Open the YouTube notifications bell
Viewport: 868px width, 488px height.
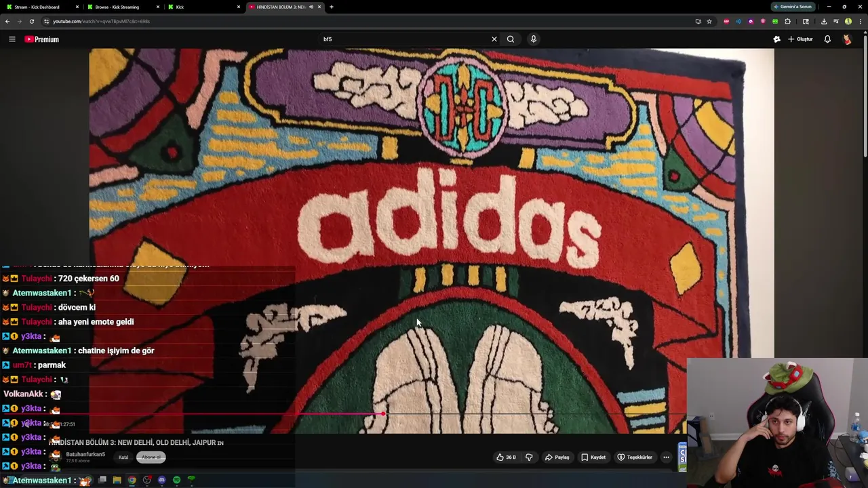click(827, 39)
